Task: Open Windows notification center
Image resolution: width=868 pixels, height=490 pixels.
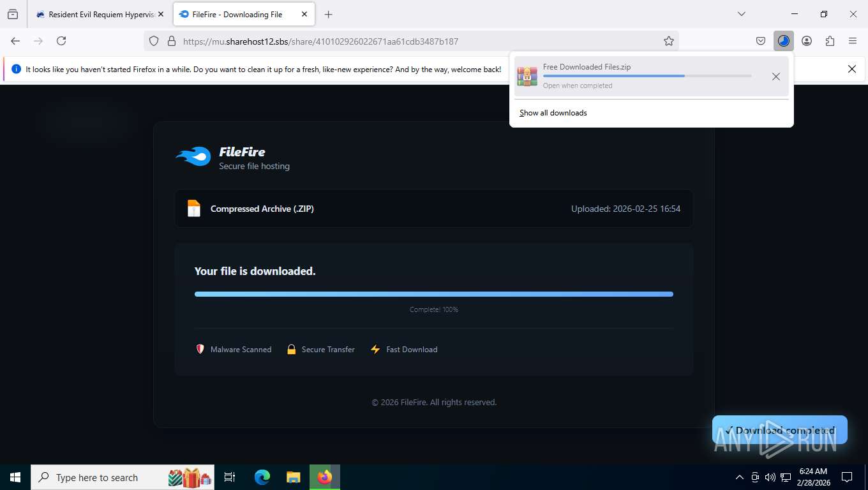Action: (847, 477)
